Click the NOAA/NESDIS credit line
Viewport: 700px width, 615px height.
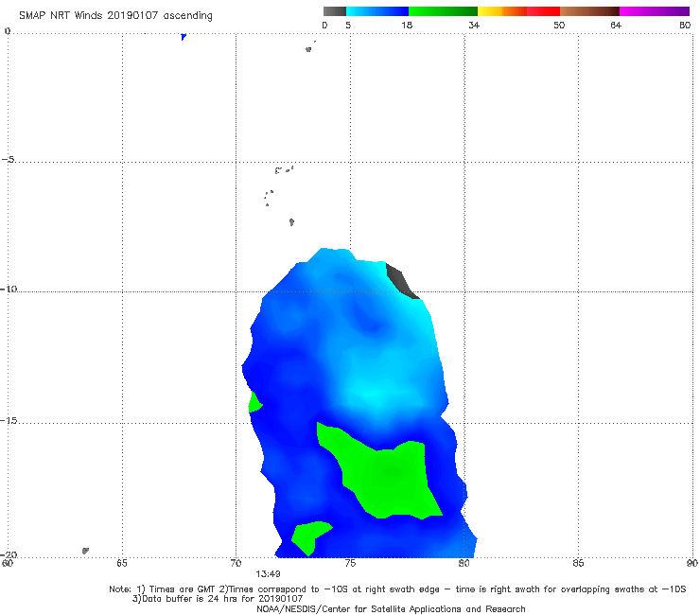tap(391, 608)
